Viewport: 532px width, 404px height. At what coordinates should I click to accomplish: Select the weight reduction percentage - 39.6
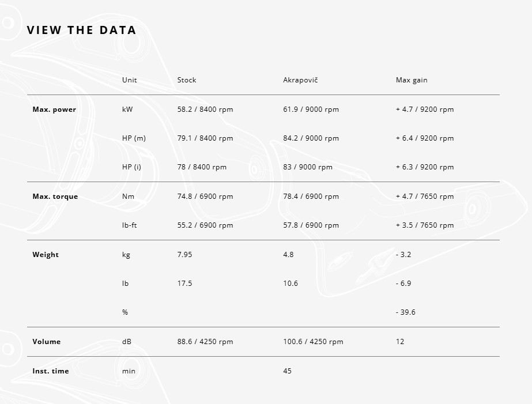[406, 312]
